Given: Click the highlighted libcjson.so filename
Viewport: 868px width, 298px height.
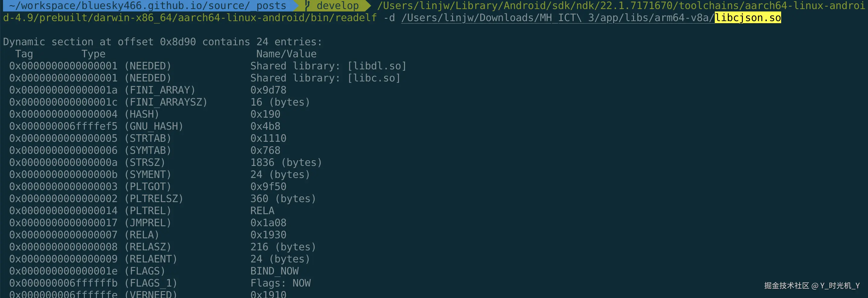Looking at the screenshot, I should (x=748, y=17).
